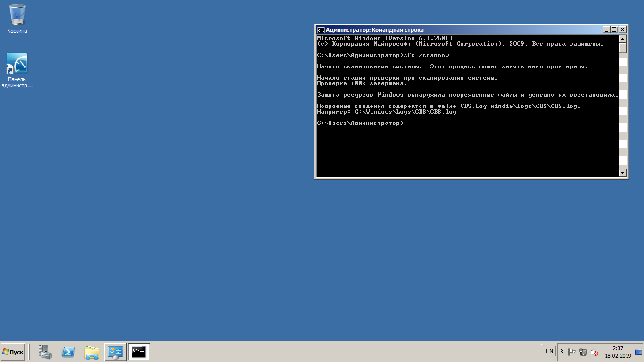Click the last 'C:\Users\Администратор>' prompt line
This screenshot has width=644, height=362.
[360, 123]
